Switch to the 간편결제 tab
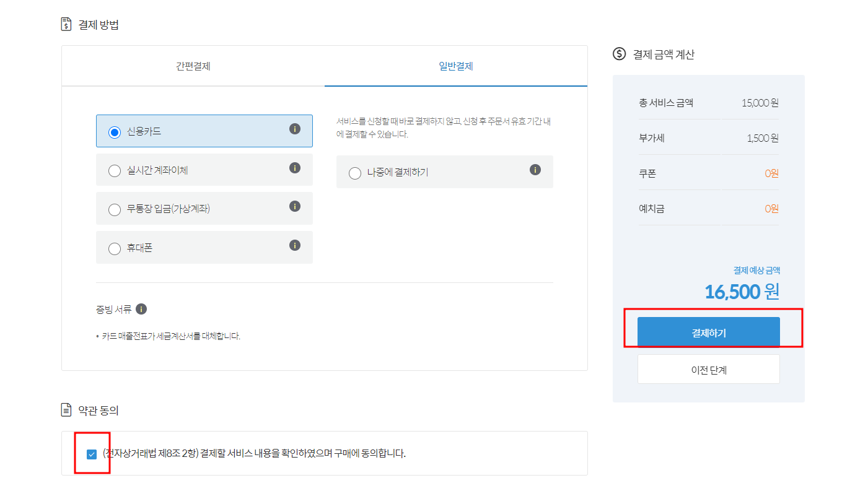 point(192,66)
